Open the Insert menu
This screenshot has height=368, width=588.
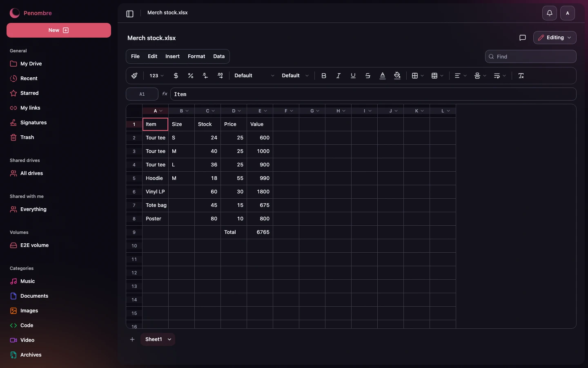pyautogui.click(x=172, y=56)
